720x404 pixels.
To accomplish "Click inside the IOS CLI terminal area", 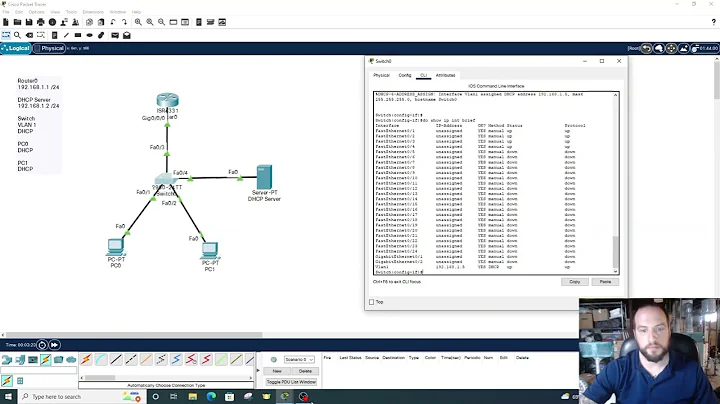I will [494, 184].
